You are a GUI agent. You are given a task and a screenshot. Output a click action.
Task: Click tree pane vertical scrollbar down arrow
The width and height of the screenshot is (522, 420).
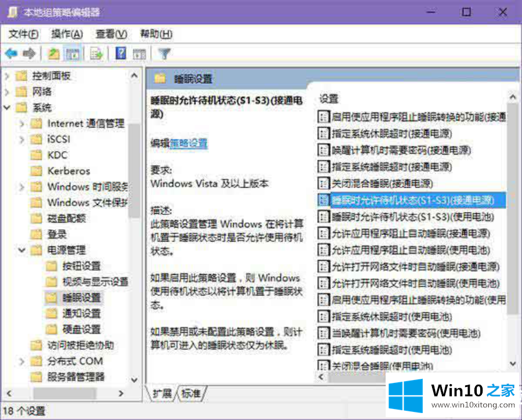click(x=134, y=379)
